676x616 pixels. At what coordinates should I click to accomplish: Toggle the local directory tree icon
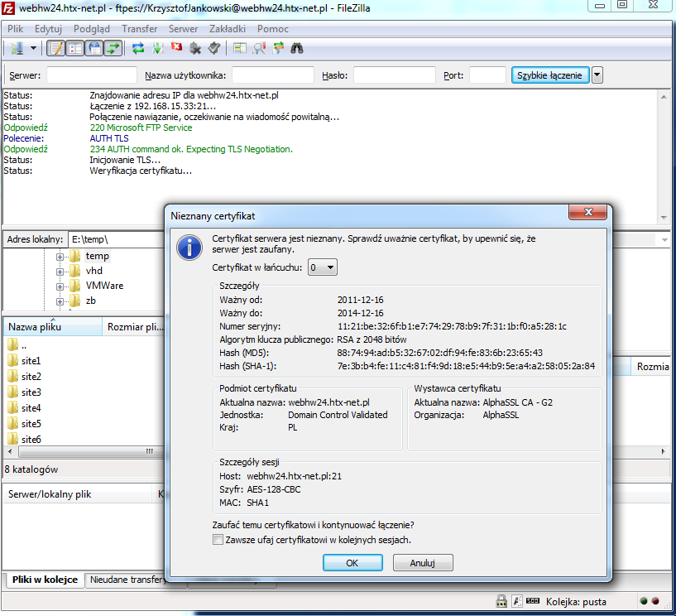75,48
